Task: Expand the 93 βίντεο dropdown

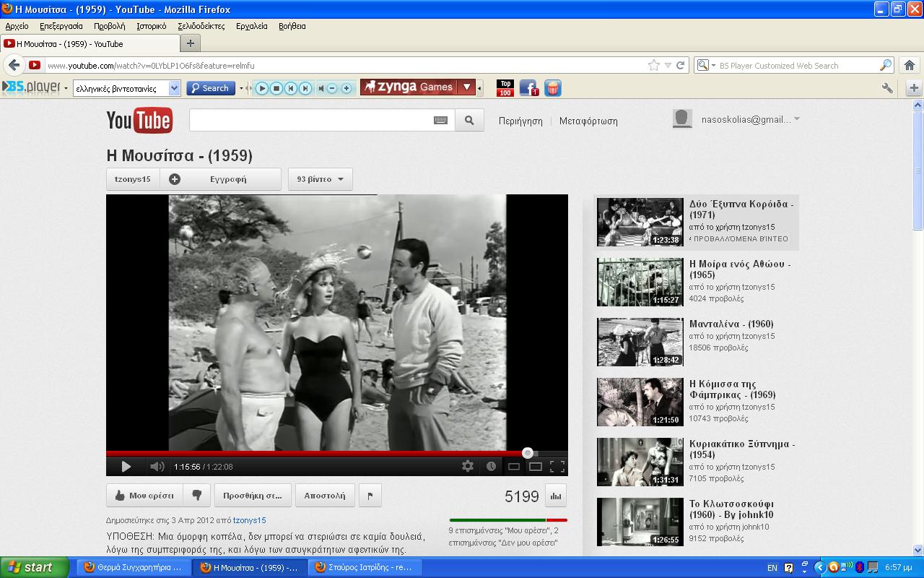Action: pyautogui.click(x=320, y=179)
